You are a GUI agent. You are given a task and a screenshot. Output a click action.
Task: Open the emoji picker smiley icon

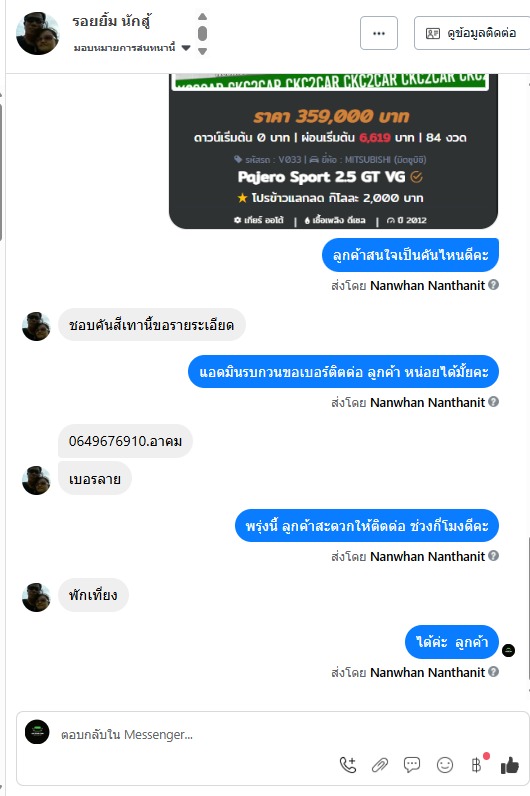pyautogui.click(x=445, y=765)
